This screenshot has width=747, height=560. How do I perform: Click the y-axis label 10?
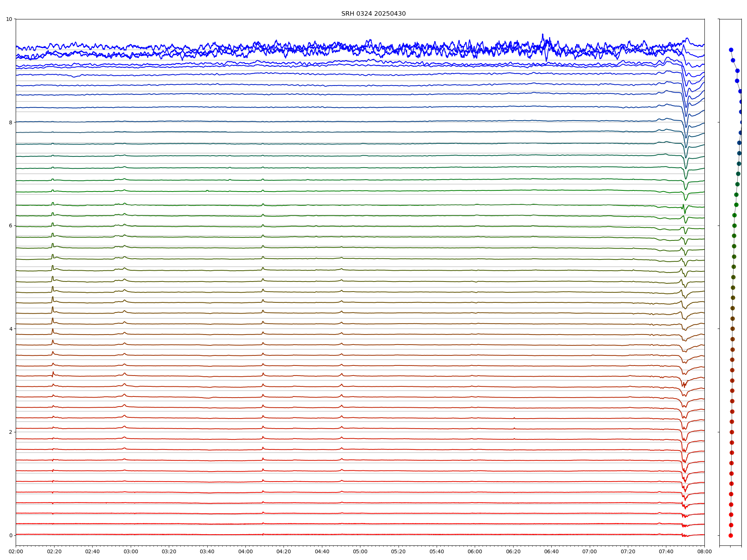pos(9,19)
